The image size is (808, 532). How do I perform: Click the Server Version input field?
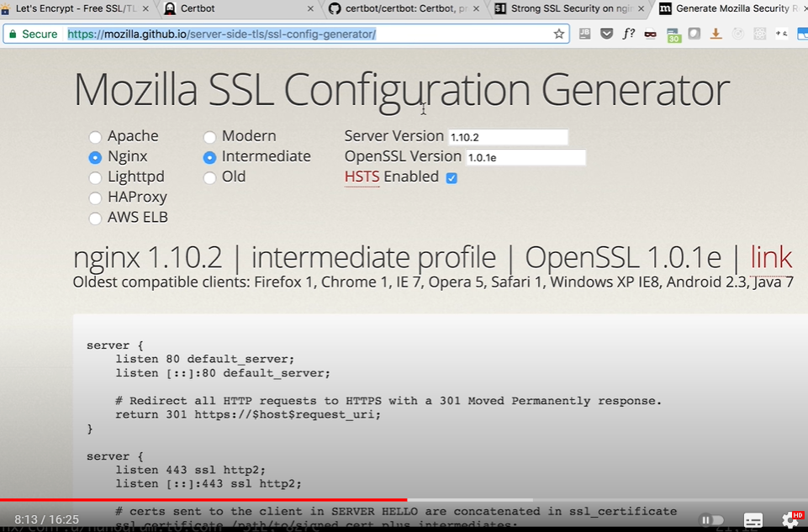point(508,137)
